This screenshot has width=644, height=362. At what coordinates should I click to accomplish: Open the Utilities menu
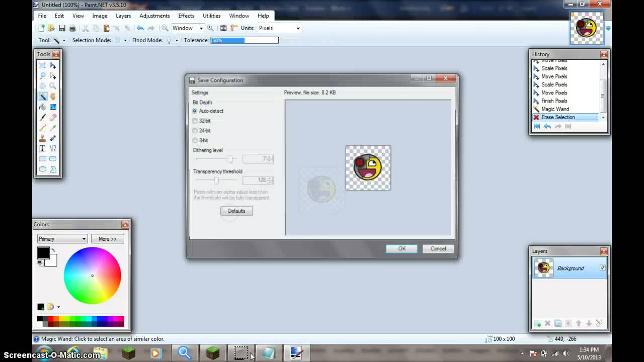click(211, 16)
